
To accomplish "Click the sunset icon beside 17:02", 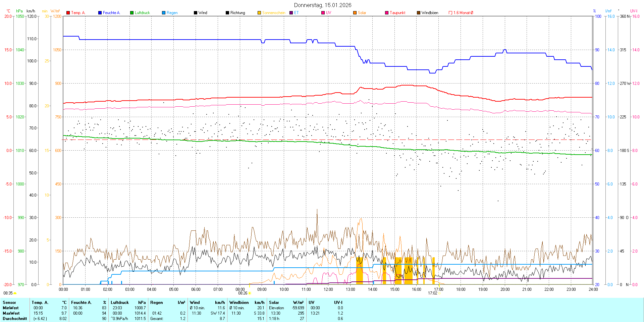I will tap(440, 293).
